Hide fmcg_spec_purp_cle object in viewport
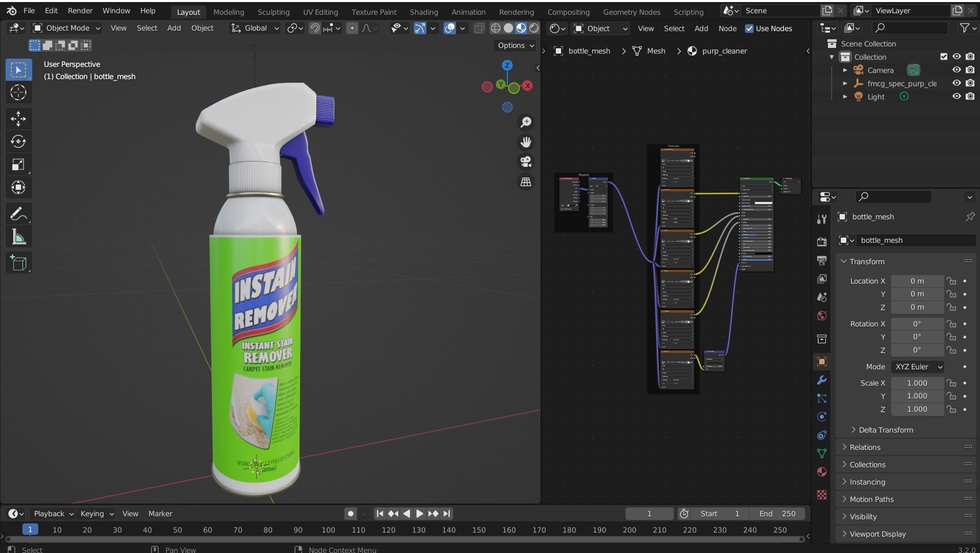 click(x=957, y=83)
